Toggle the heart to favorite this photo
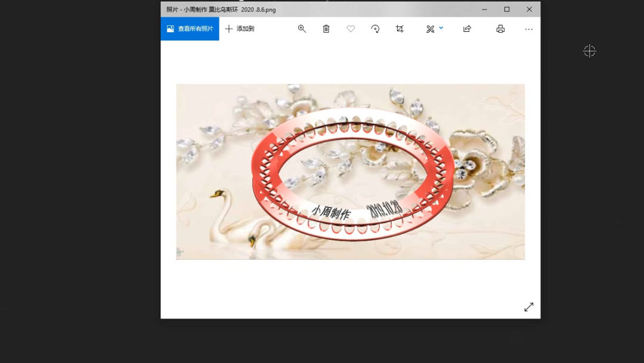 pyautogui.click(x=350, y=28)
